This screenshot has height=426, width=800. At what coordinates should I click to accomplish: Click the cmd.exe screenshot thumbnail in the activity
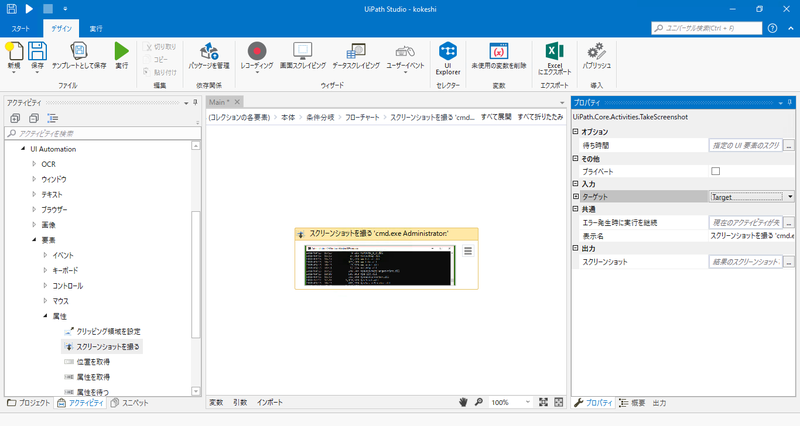pyautogui.click(x=380, y=265)
